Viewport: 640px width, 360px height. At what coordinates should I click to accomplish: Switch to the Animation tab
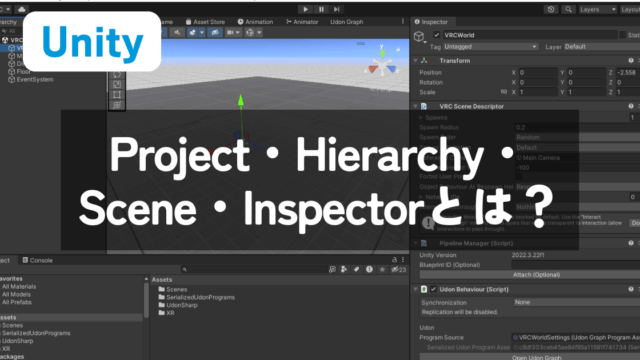256,22
